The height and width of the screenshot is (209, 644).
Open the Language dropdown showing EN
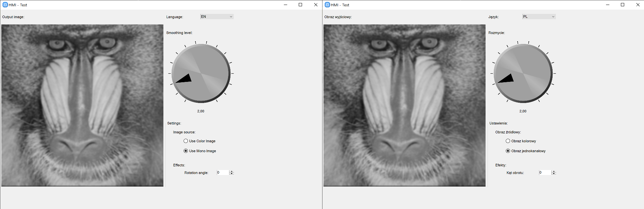pos(217,17)
